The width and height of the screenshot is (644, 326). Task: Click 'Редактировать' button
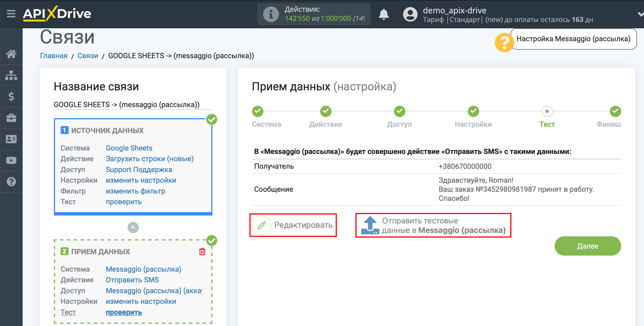point(293,225)
